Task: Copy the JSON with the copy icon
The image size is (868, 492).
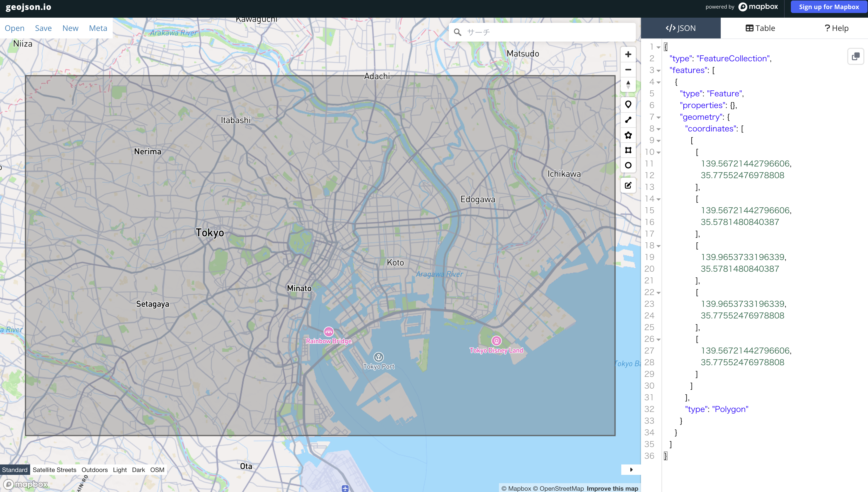Action: [856, 56]
